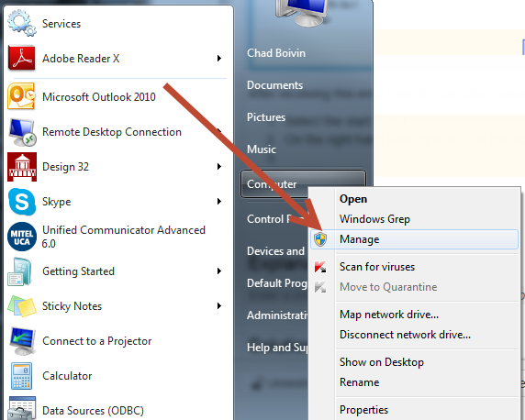The image size is (525, 420).
Task: Open Music in the Start menu
Action: pos(262,149)
